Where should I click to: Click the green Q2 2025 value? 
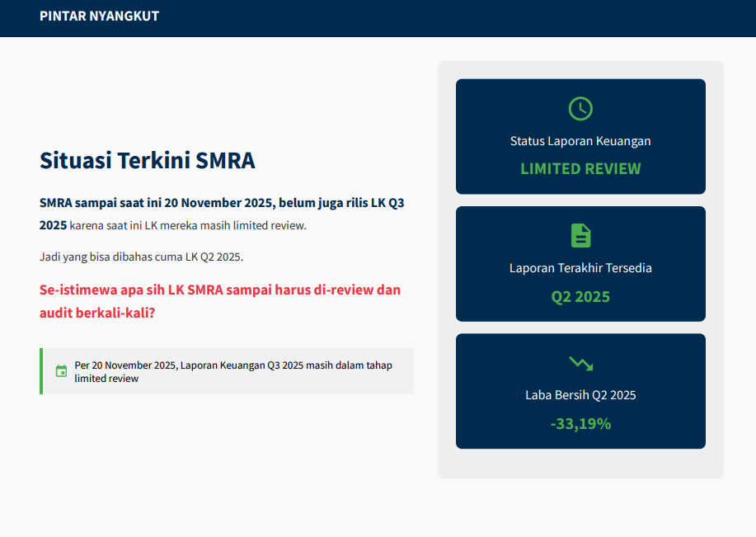[580, 296]
